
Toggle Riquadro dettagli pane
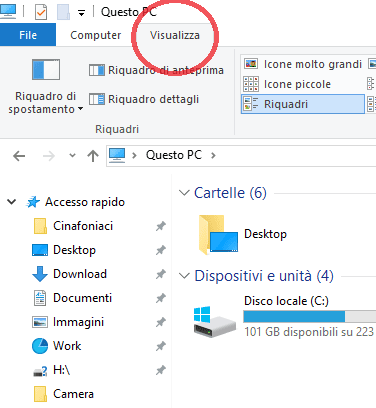[x=144, y=99]
